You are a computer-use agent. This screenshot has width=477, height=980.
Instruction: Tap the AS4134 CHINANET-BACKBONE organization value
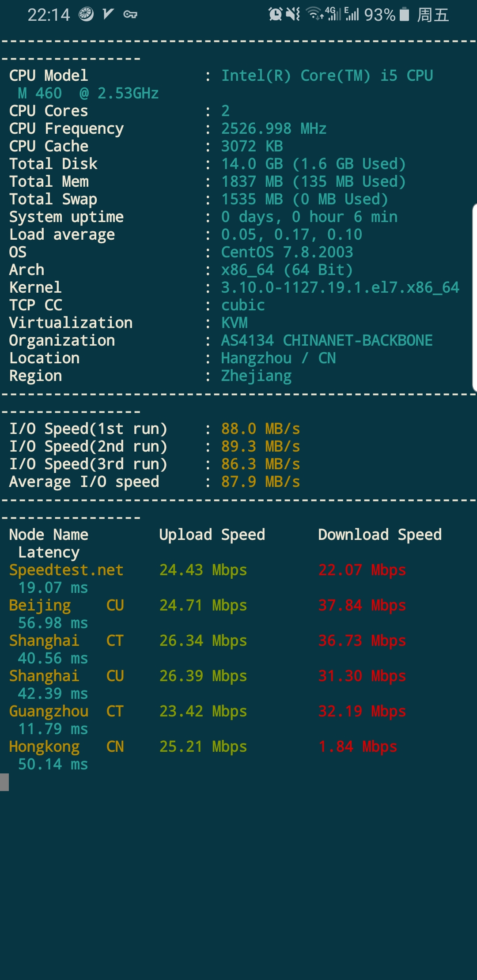point(327,340)
